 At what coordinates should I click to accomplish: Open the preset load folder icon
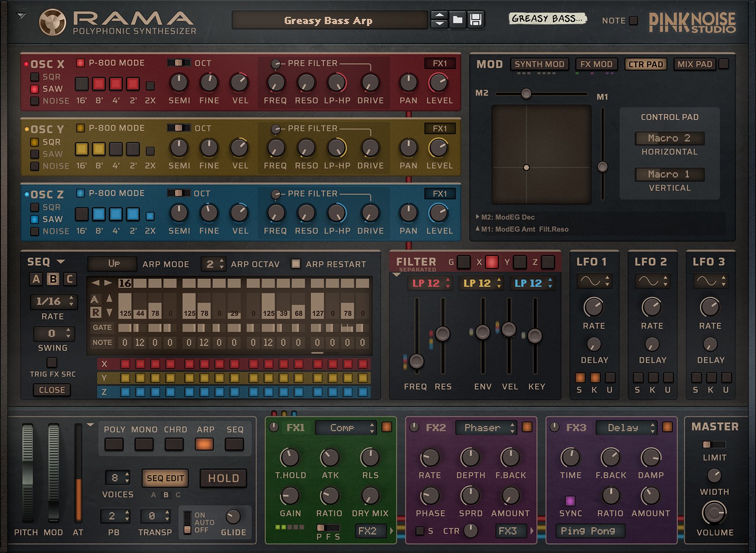459,20
